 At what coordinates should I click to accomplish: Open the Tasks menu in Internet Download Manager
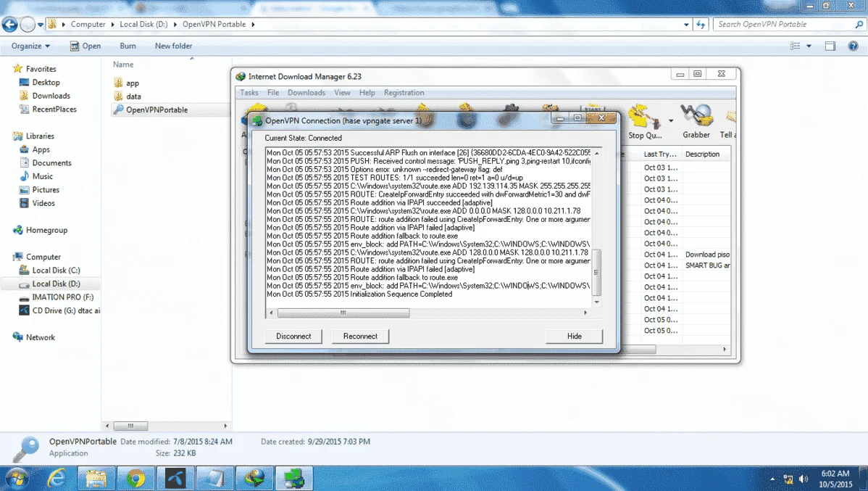[249, 93]
